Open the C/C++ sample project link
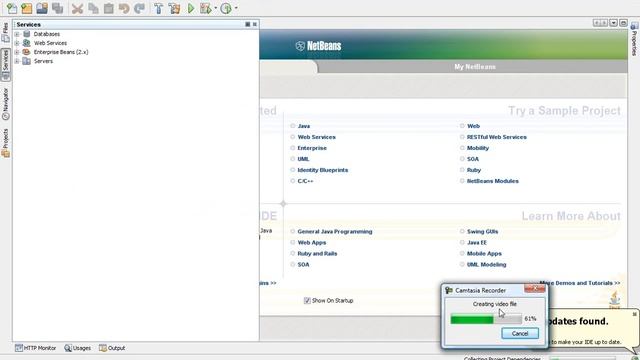640x360 pixels. point(305,181)
